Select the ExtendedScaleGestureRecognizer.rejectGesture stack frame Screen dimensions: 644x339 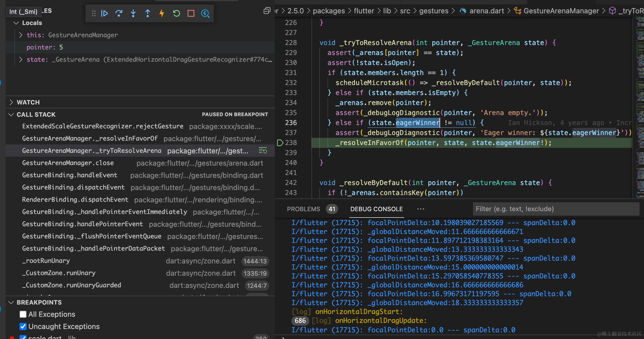(x=140, y=126)
